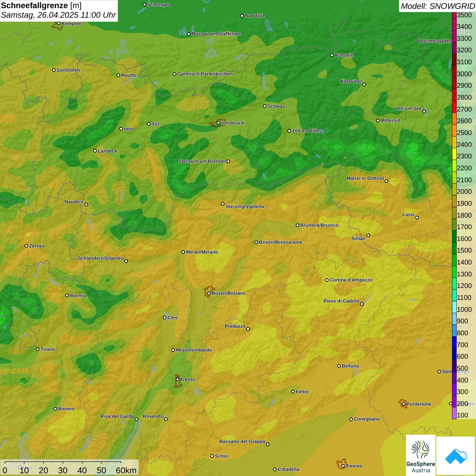Select the Kempten city marker dot
The height and width of the screenshot is (476, 476).
58,23
